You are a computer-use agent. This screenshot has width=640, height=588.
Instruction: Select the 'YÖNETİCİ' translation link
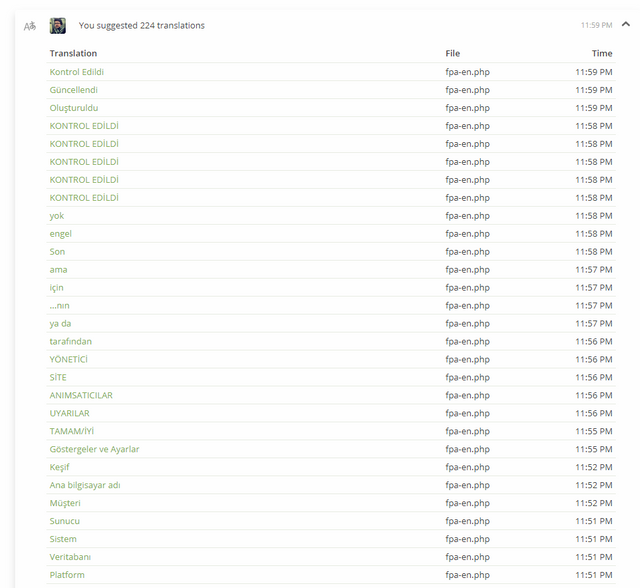click(69, 359)
